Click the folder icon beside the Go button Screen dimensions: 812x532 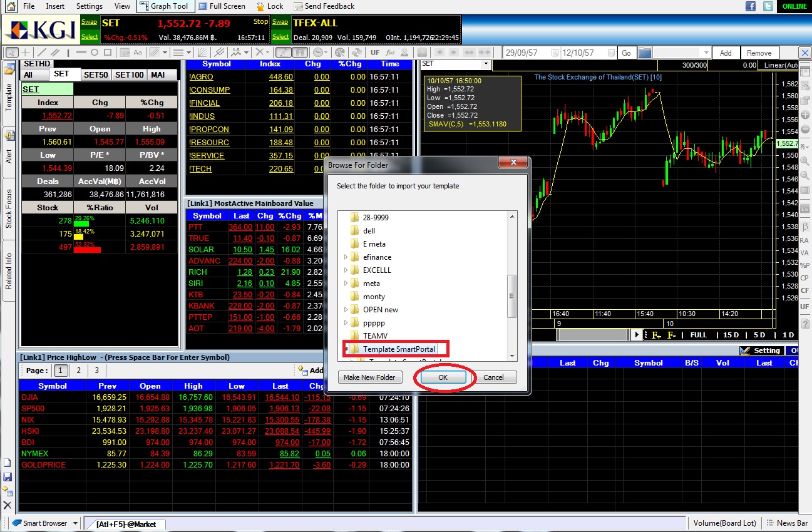point(645,53)
